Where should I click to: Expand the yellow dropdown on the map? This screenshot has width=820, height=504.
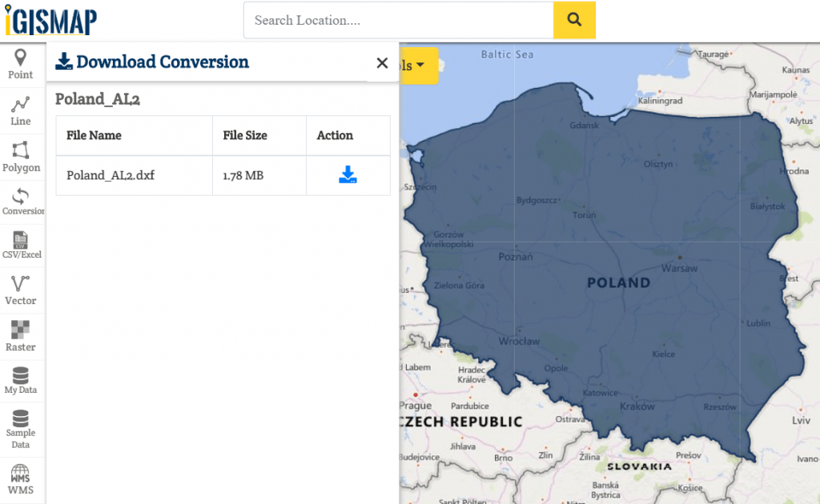click(x=420, y=66)
